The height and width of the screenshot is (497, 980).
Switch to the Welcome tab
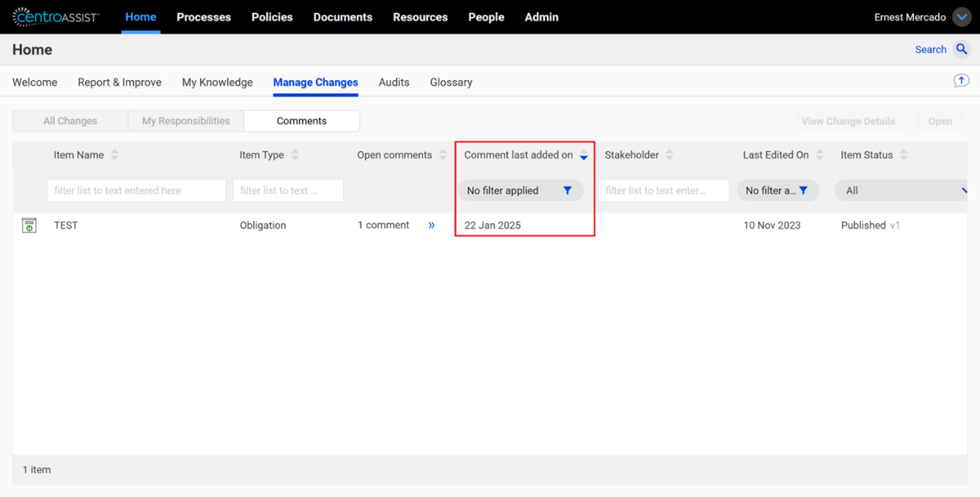(35, 82)
